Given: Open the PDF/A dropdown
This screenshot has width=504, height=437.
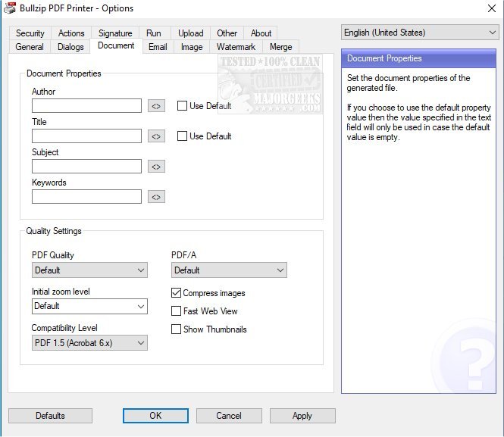Looking at the screenshot, I should click(x=229, y=270).
